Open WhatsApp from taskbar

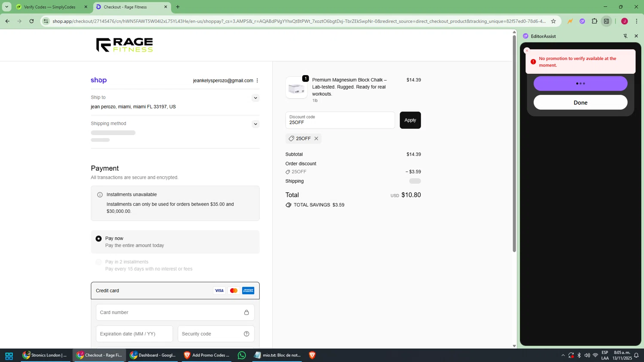[242, 355]
